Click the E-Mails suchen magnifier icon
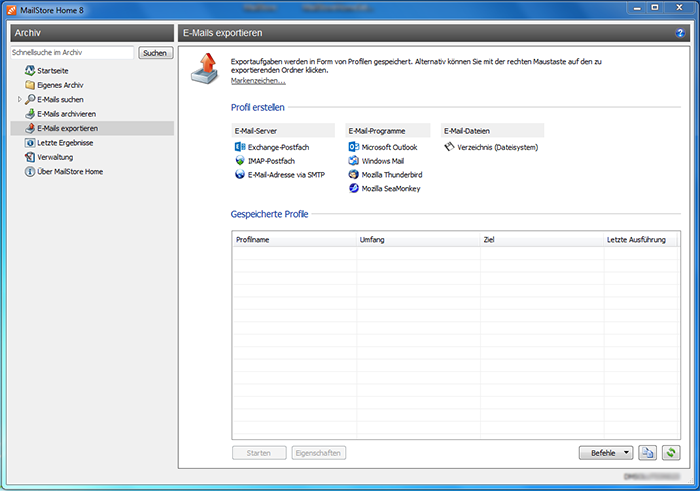Screen dimensions: 700x491 click(30, 99)
